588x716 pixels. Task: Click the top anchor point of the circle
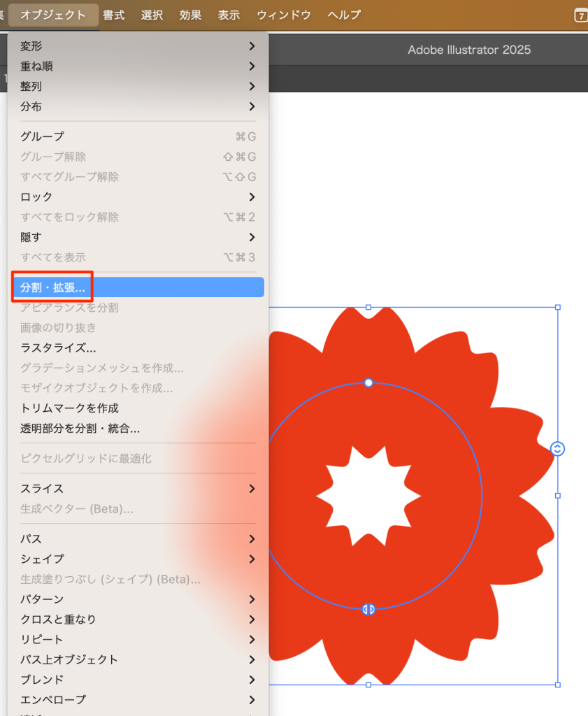(368, 382)
